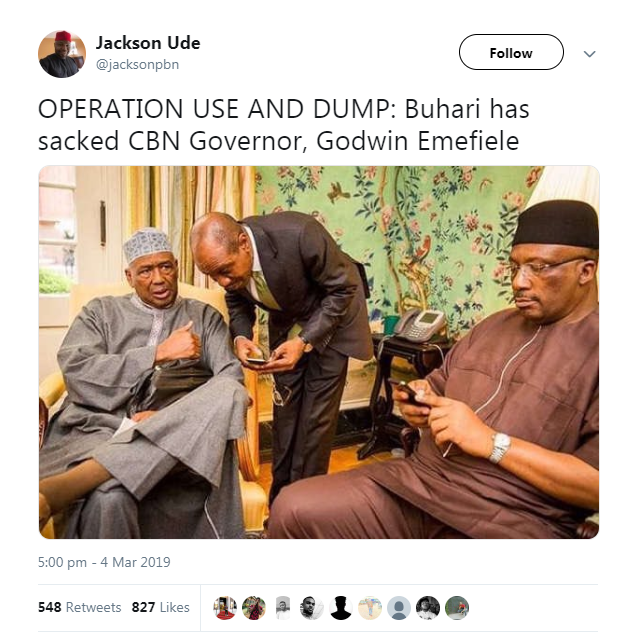
Task: Open the last liker avatar with crouching person
Action: (457, 608)
